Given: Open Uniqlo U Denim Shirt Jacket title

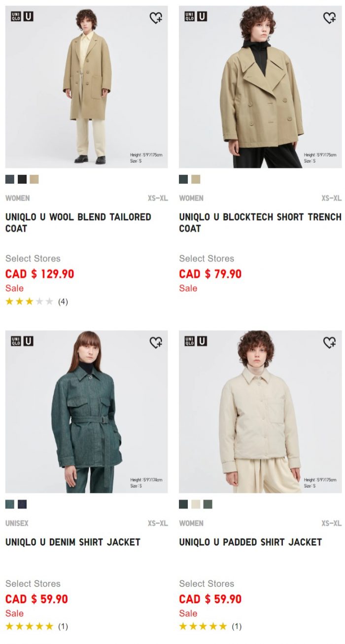Looking at the screenshot, I should click(x=73, y=542).
